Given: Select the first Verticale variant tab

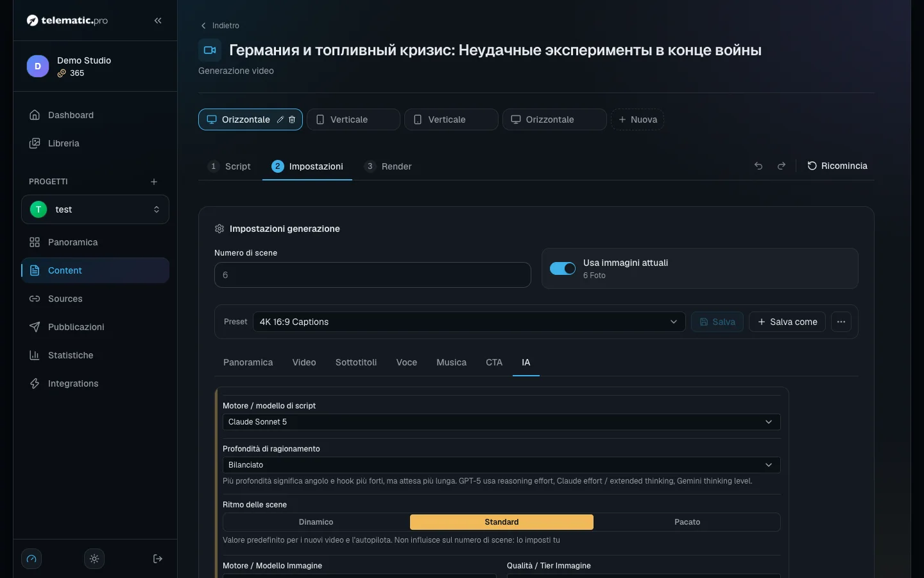Looking at the screenshot, I should pyautogui.click(x=354, y=119).
